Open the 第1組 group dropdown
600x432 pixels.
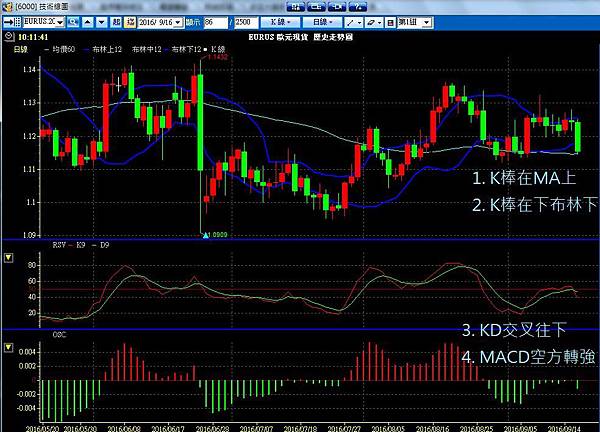tap(427, 23)
